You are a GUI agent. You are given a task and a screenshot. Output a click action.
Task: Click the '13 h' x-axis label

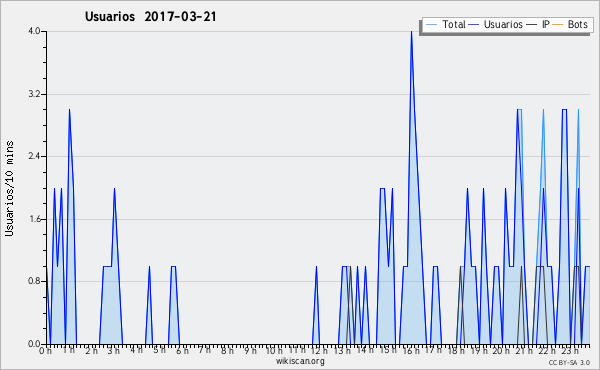[342, 351]
